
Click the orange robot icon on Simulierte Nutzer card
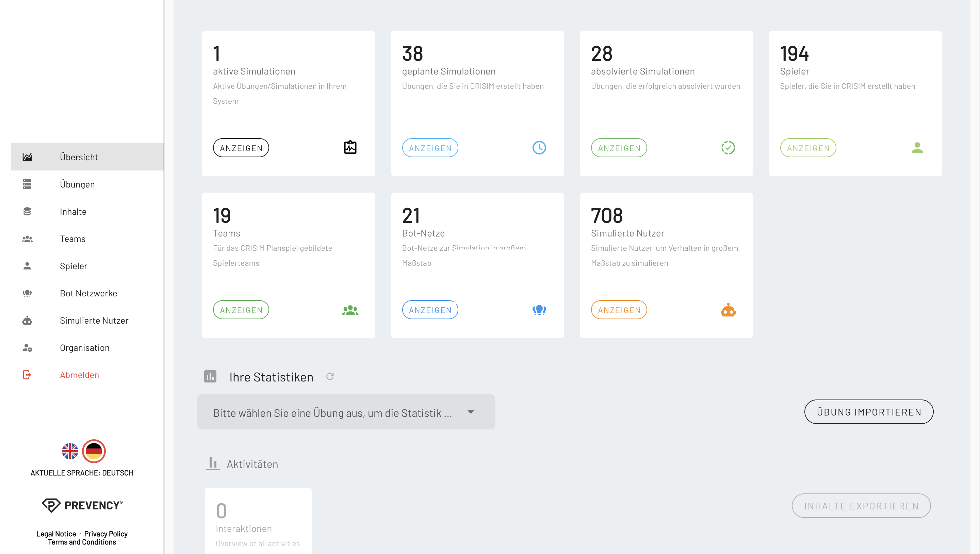[728, 310]
